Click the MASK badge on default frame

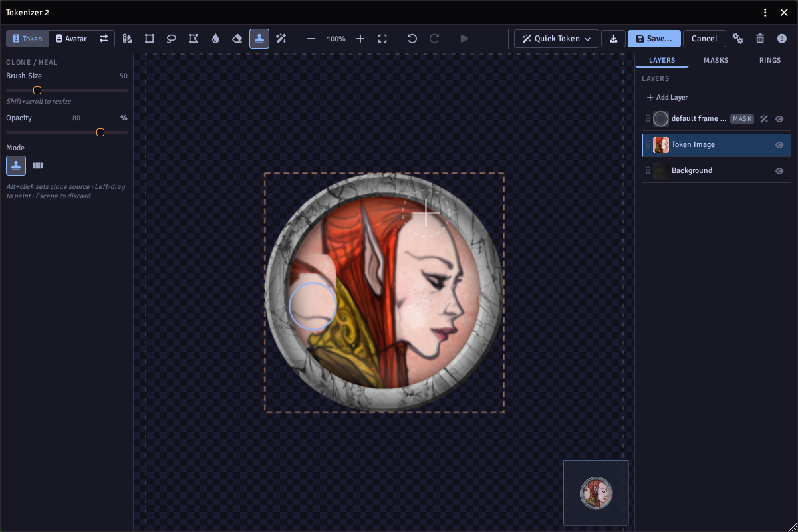(742, 119)
